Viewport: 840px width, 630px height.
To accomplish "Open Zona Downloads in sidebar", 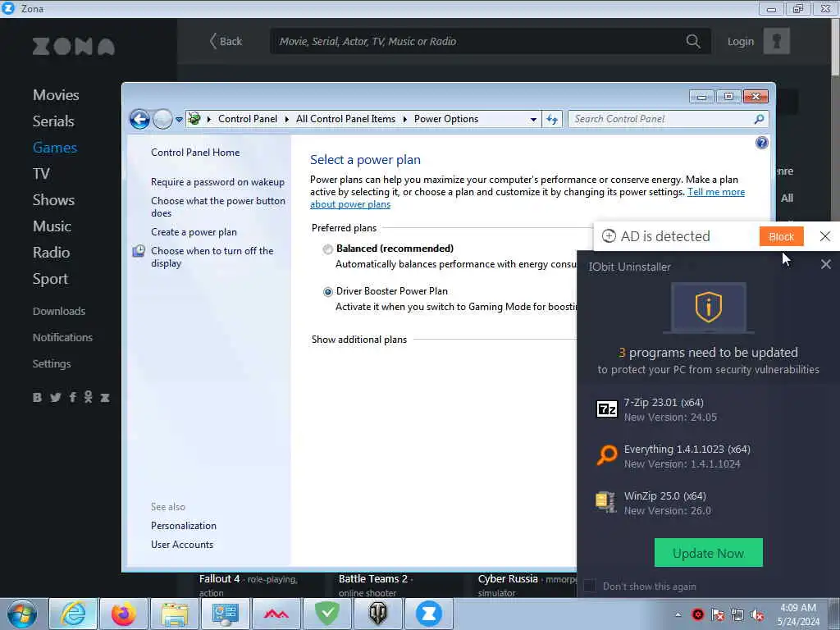I will (59, 311).
